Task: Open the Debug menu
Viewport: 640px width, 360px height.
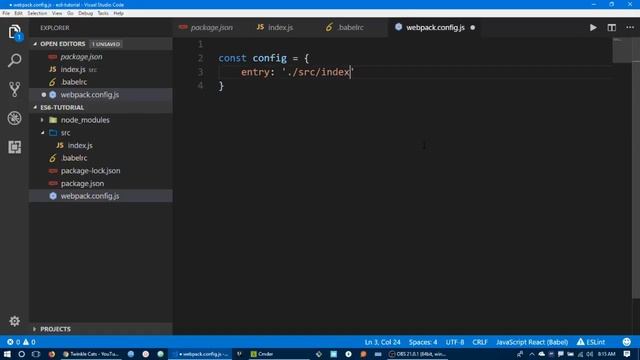Action: 85,13
